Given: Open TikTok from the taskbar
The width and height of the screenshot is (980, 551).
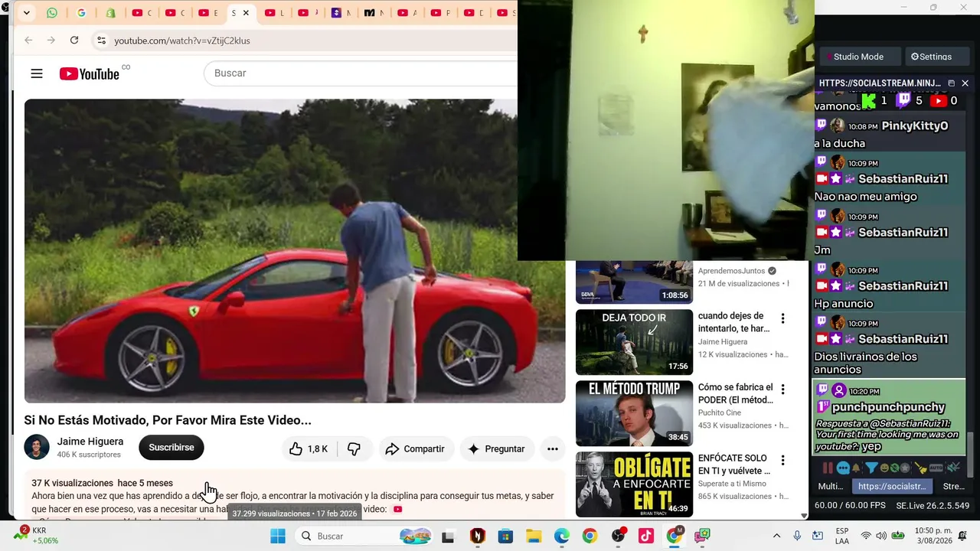Looking at the screenshot, I should [646, 536].
